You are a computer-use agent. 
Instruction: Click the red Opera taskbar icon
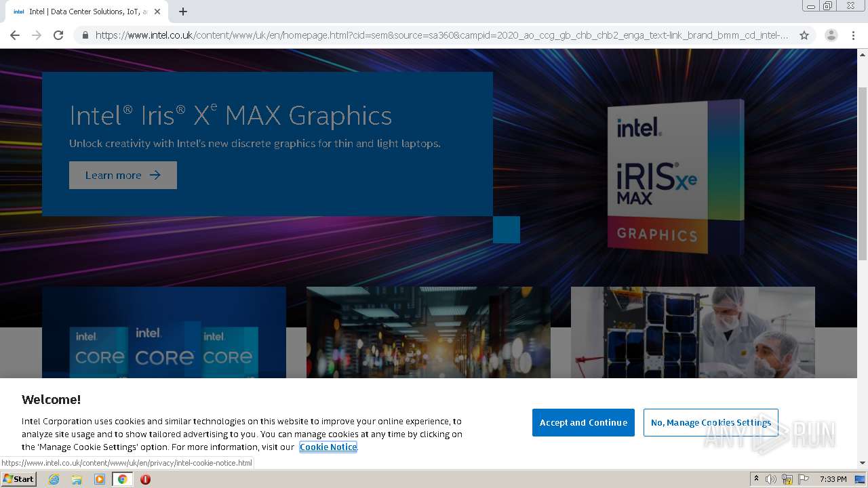(x=145, y=479)
